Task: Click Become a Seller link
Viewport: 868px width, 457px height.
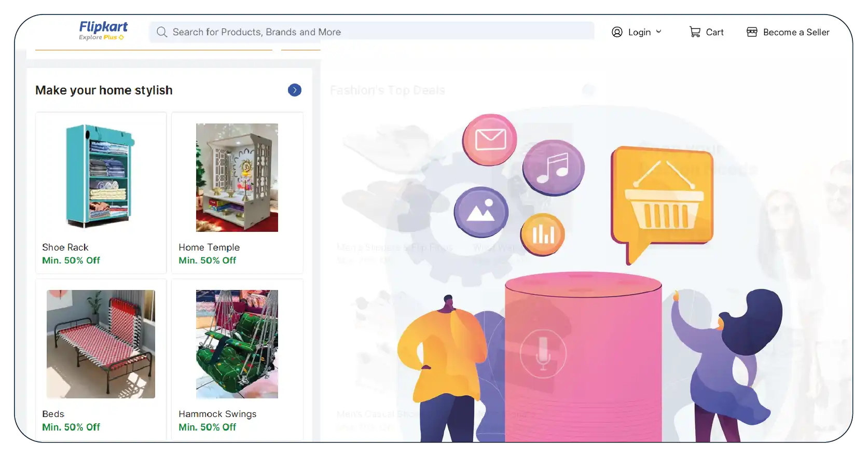Action: [x=796, y=32]
